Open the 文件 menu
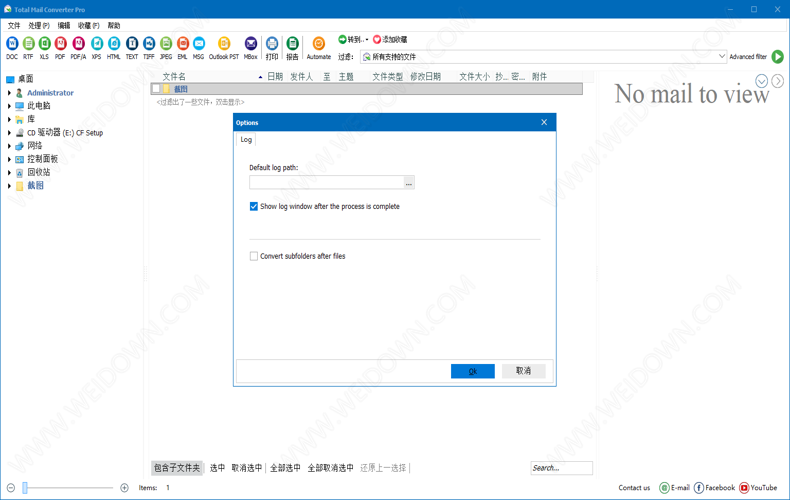The height and width of the screenshot is (500, 790). [x=14, y=25]
